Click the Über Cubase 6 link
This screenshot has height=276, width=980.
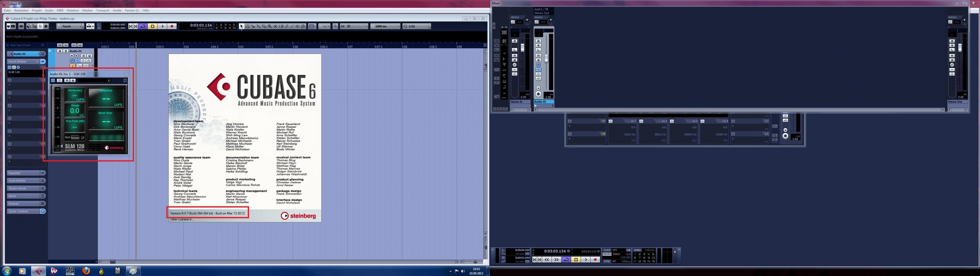[x=182, y=219]
